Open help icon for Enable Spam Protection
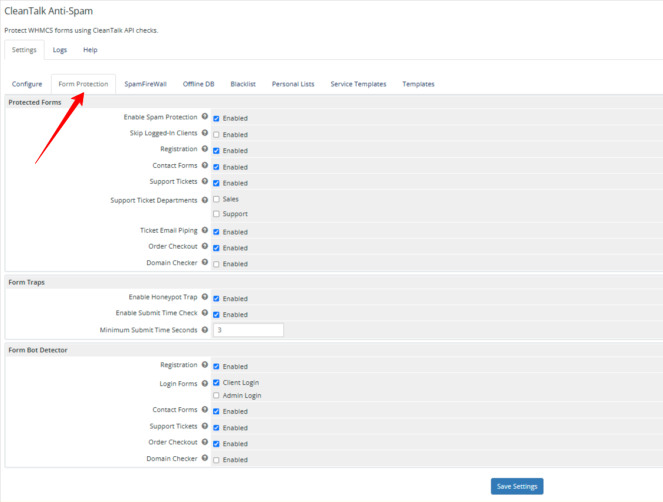Image resolution: width=663 pixels, height=502 pixels. [205, 116]
